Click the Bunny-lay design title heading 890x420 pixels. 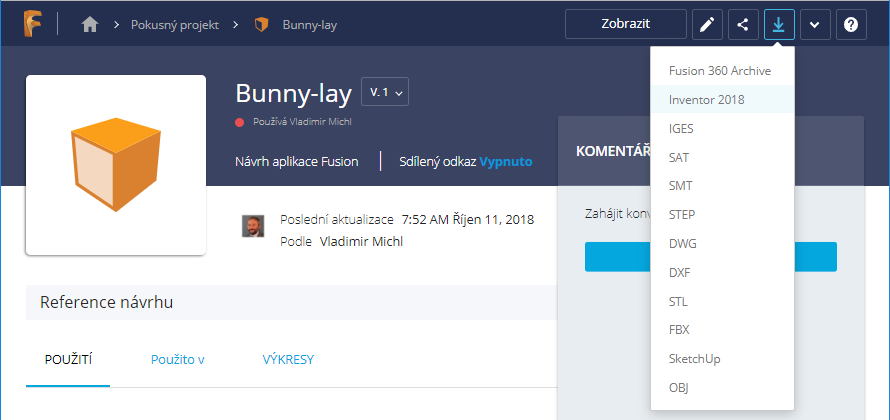point(293,93)
